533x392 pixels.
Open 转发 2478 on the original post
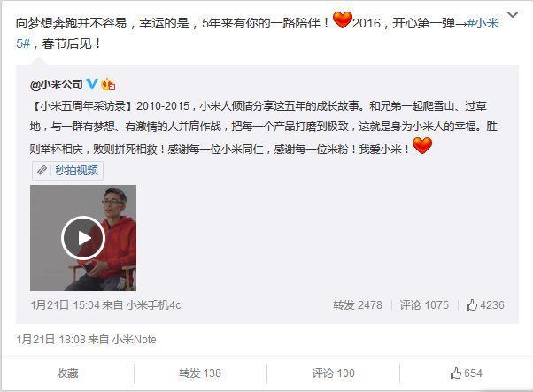pos(358,305)
